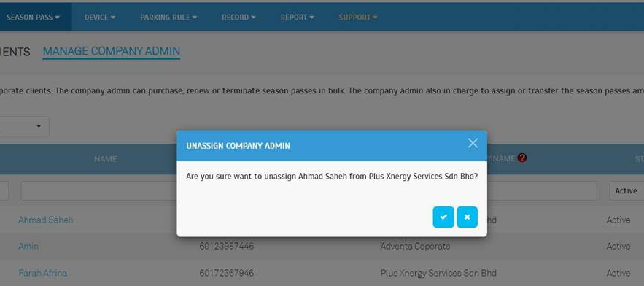The height and width of the screenshot is (286, 644).
Task: Open the Parking Rule menu
Action: pos(168,18)
